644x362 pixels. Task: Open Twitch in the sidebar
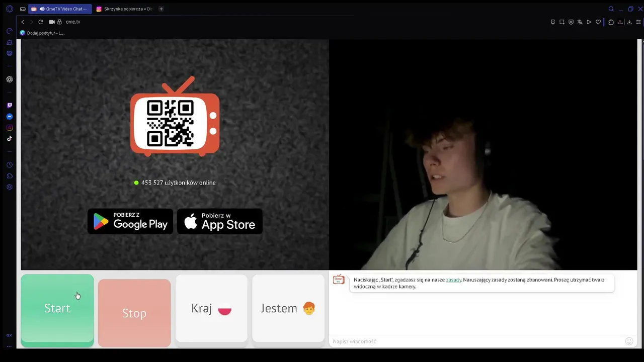pos(9,106)
